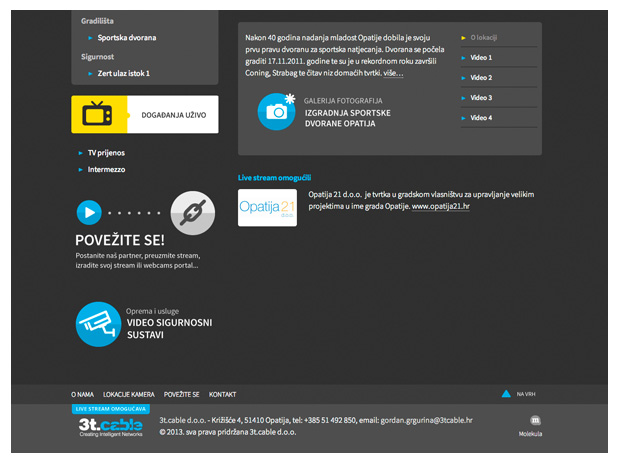Open the LOKACIJE KAMERA footer menu

pyautogui.click(x=128, y=394)
